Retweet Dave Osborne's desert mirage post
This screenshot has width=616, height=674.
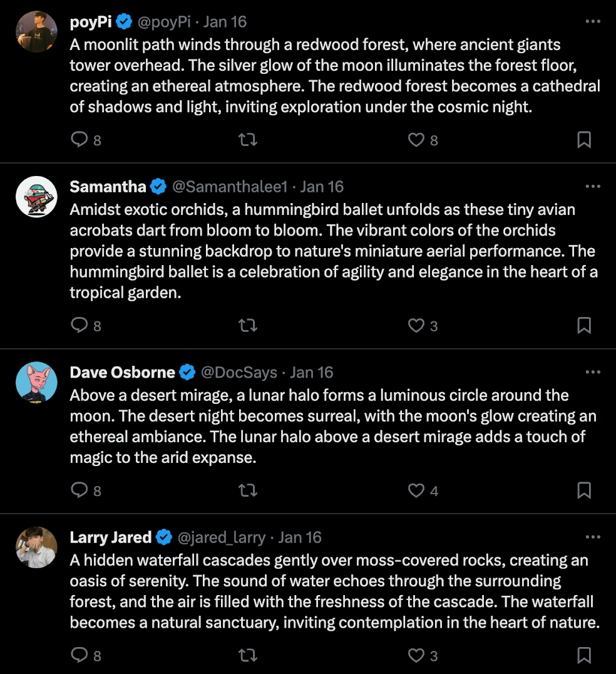[248, 490]
